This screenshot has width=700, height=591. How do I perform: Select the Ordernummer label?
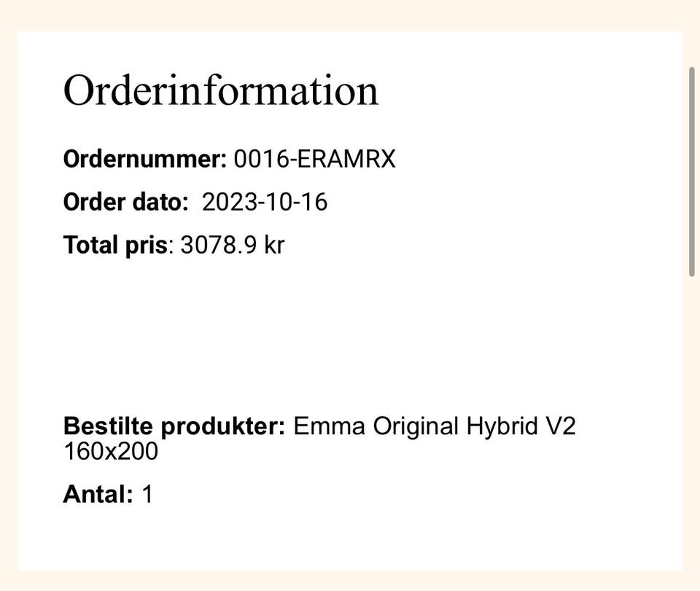tap(145, 159)
